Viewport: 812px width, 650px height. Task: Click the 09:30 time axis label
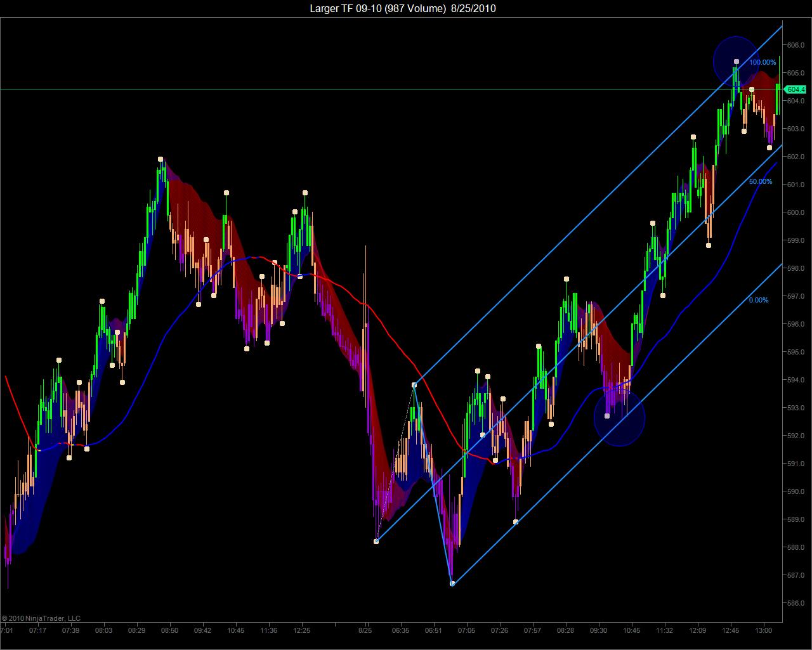point(598,630)
